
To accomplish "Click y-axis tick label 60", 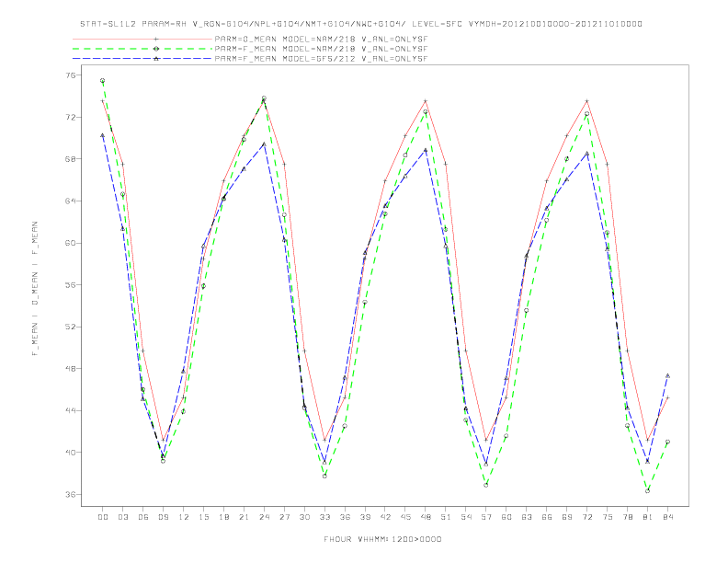I will [72, 243].
